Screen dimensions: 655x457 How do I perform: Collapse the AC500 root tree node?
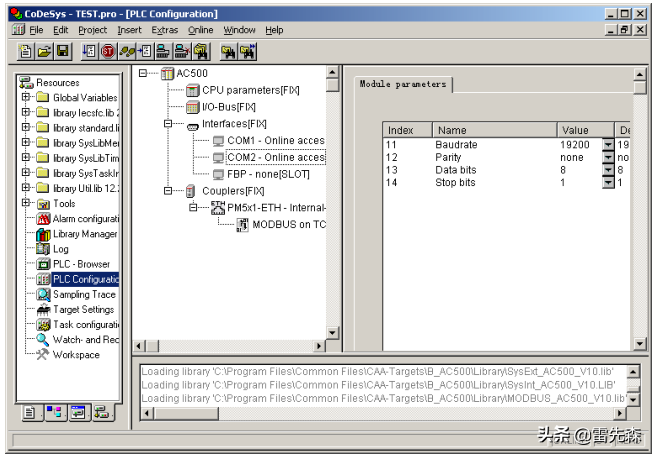point(143,74)
